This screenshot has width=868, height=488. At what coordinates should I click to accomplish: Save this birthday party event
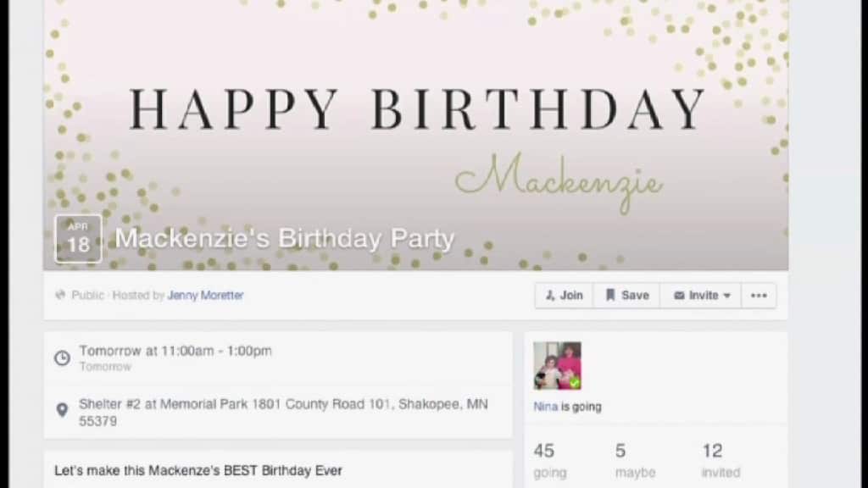626,296
